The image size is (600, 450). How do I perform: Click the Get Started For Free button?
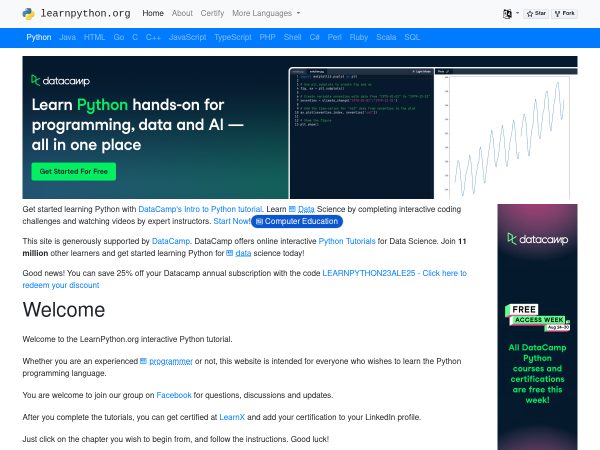[73, 171]
